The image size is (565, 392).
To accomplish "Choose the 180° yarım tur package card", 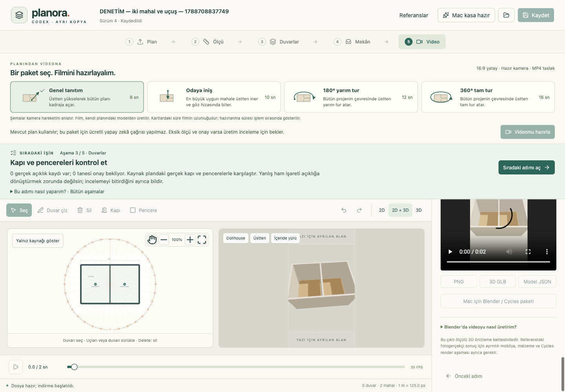I will (351, 97).
